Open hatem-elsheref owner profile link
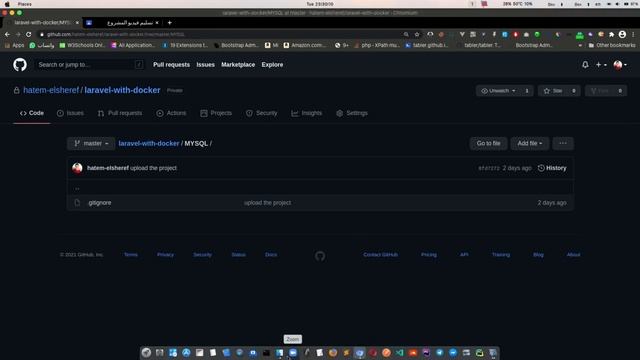 point(51,90)
